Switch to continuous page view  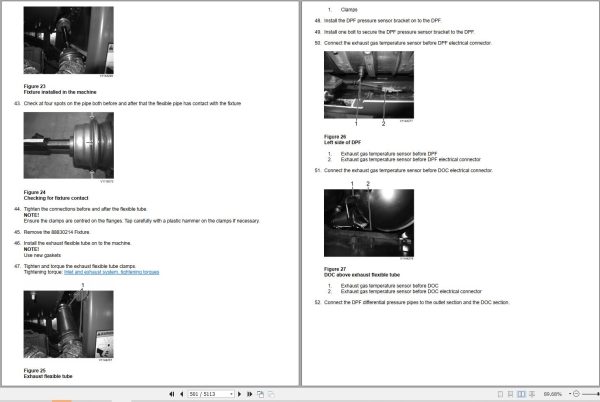510,394
